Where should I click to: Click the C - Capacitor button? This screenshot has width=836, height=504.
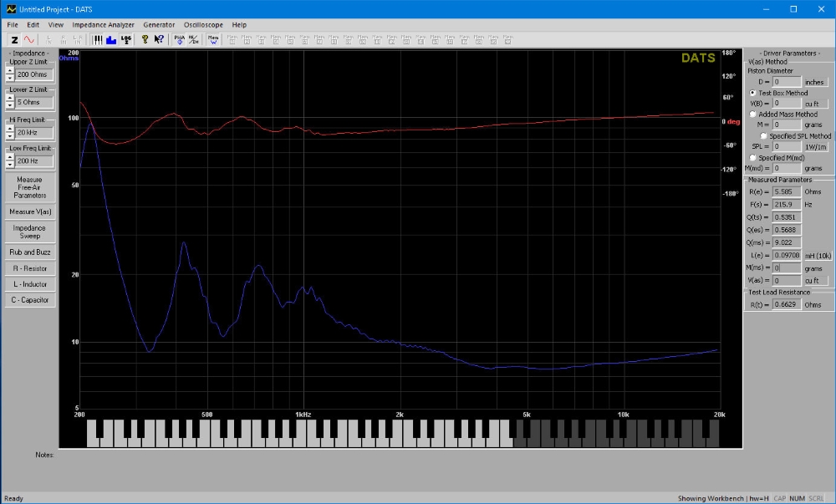pos(30,300)
